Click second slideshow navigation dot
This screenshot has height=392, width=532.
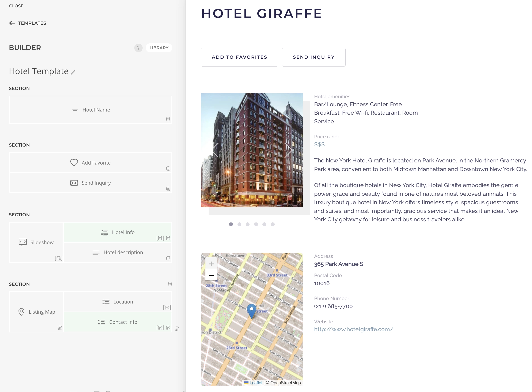coord(239,224)
